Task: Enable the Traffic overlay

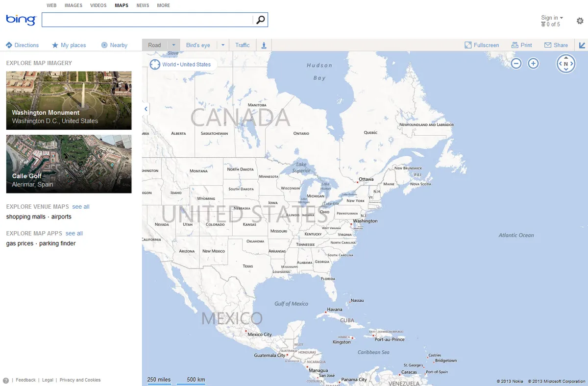Action: [x=243, y=45]
